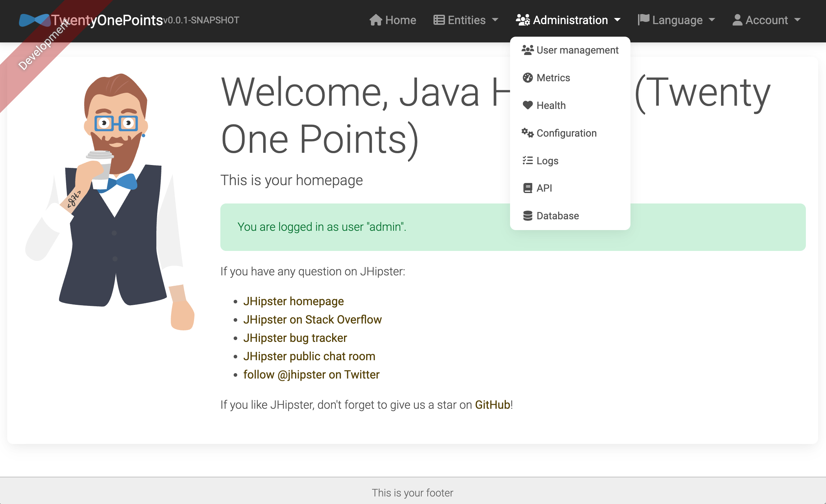826x504 pixels.
Task: Click 'This is your homepage' subtitle
Action: (292, 180)
